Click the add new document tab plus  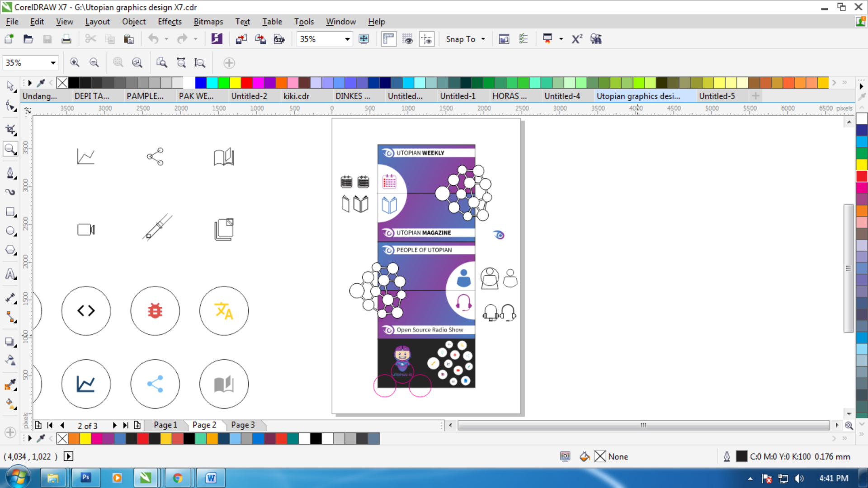(x=755, y=96)
